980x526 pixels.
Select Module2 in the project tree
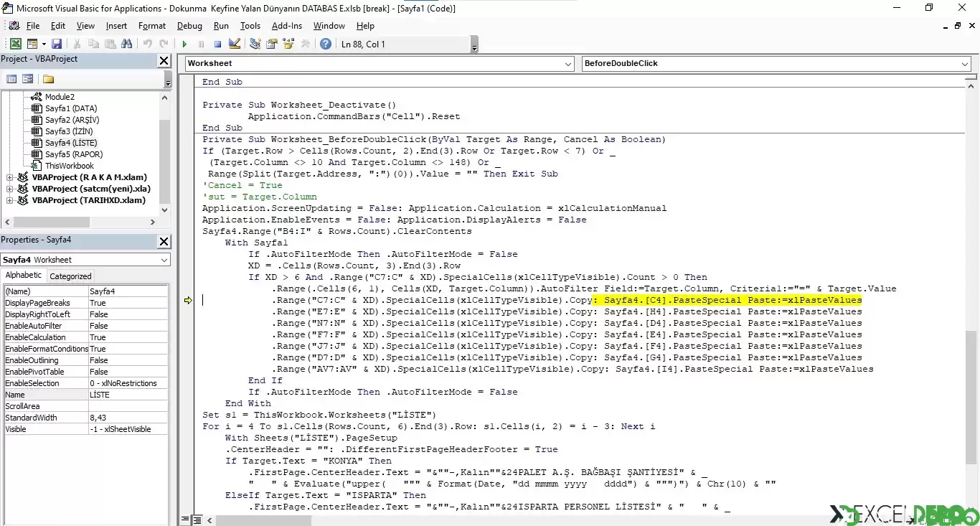[60, 97]
